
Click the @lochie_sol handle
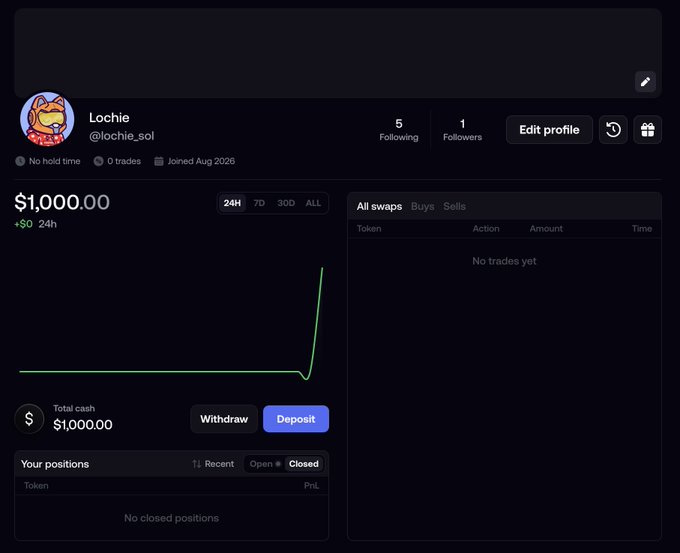(121, 136)
